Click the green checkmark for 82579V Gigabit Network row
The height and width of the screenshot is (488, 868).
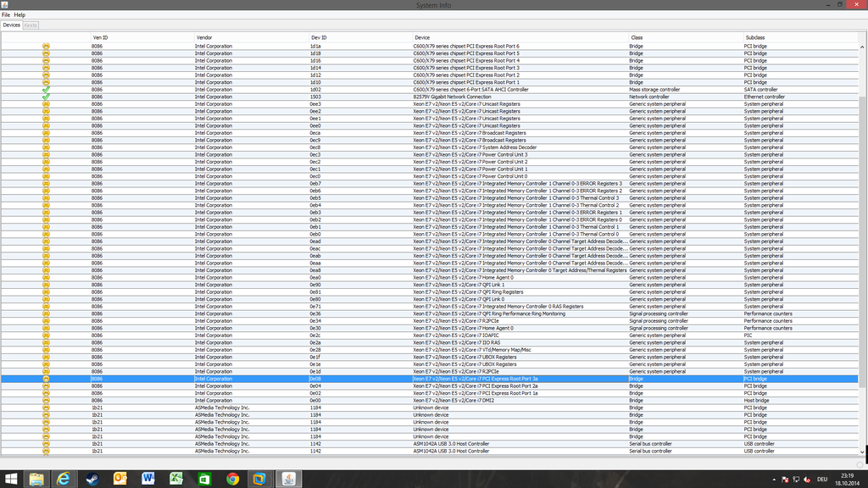pos(46,97)
